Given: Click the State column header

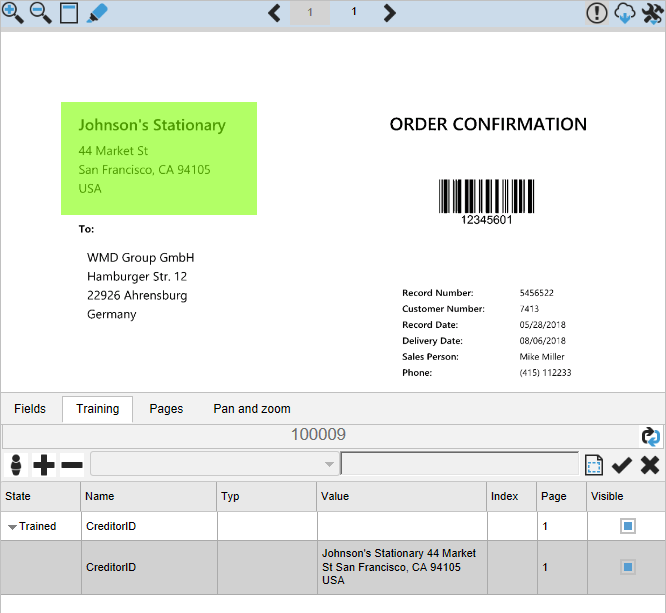Looking at the screenshot, I should [x=41, y=496].
